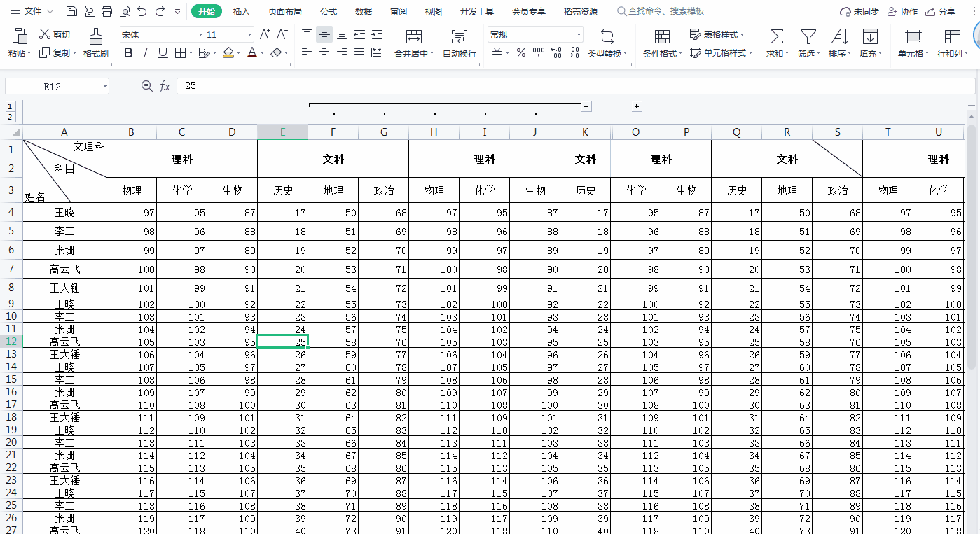Image resolution: width=980 pixels, height=534 pixels.
Task: Switch to the 数据 tab
Action: pyautogui.click(x=364, y=11)
